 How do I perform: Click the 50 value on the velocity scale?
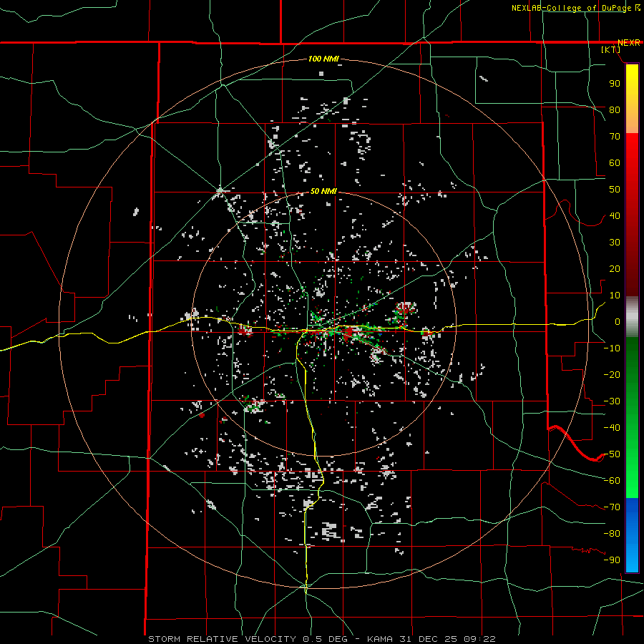(x=615, y=190)
